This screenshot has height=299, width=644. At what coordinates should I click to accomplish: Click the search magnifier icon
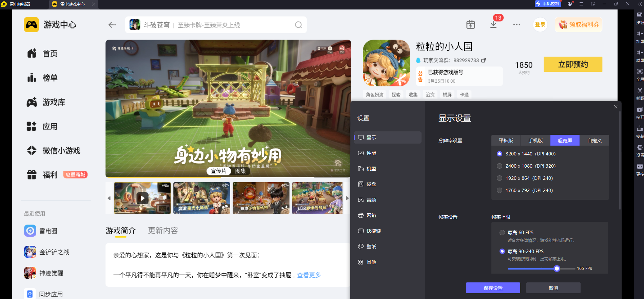(298, 25)
